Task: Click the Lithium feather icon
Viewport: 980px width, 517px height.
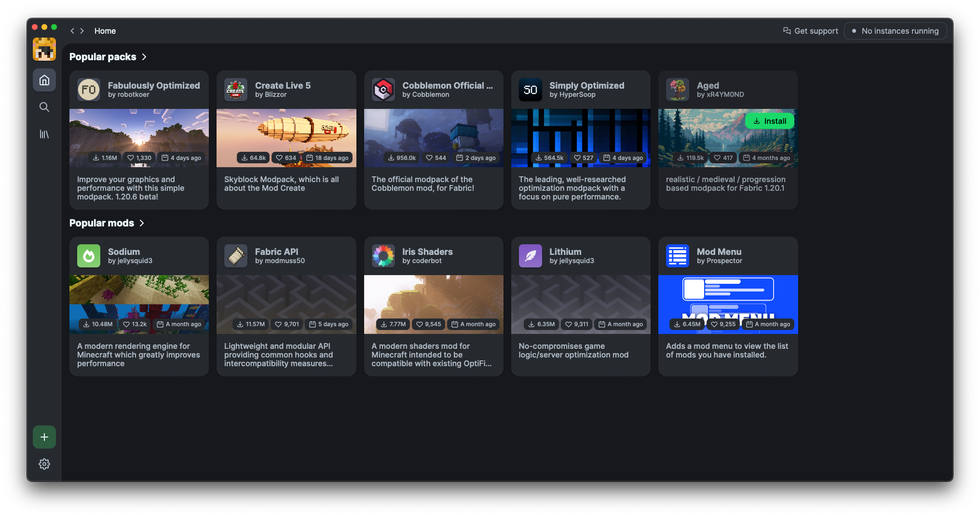Action: pos(530,256)
